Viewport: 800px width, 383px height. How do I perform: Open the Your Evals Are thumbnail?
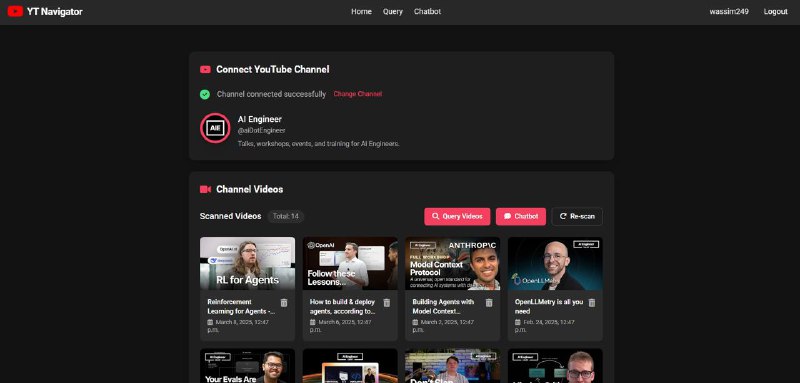[247, 366]
